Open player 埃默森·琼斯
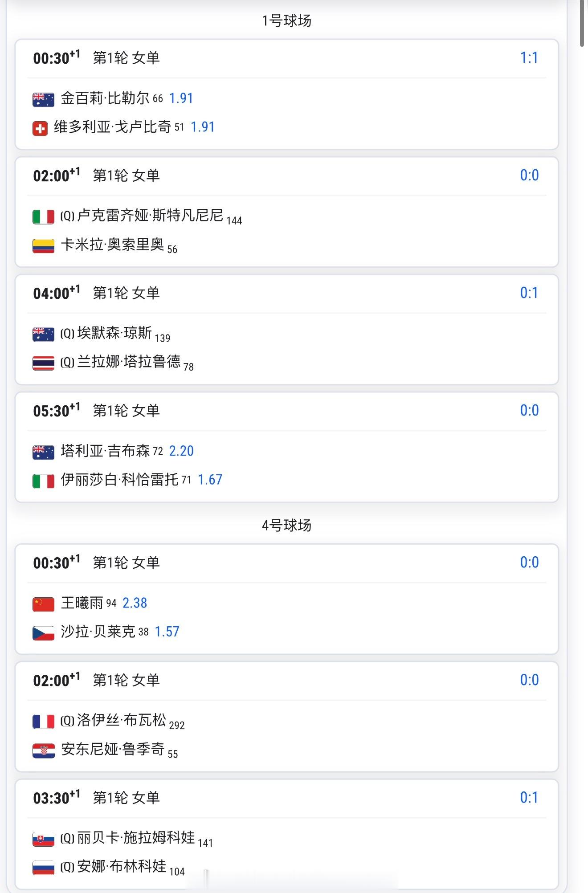The image size is (588, 893). tap(114, 333)
